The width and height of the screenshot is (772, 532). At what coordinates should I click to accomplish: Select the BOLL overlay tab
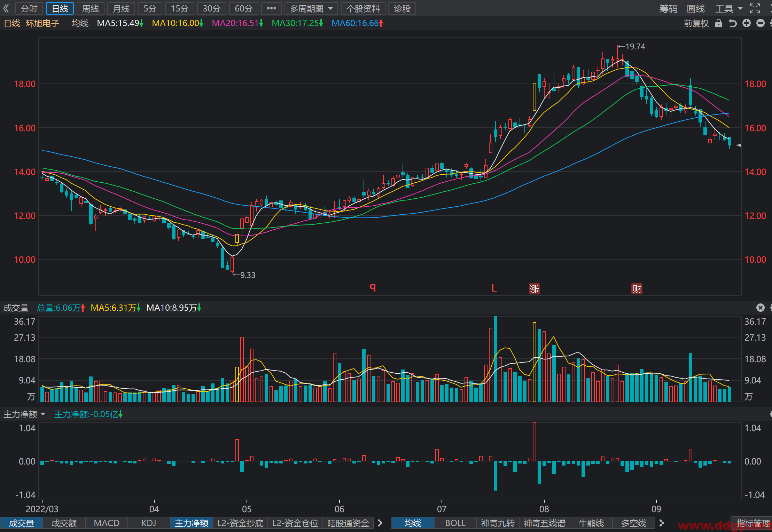coord(455,523)
